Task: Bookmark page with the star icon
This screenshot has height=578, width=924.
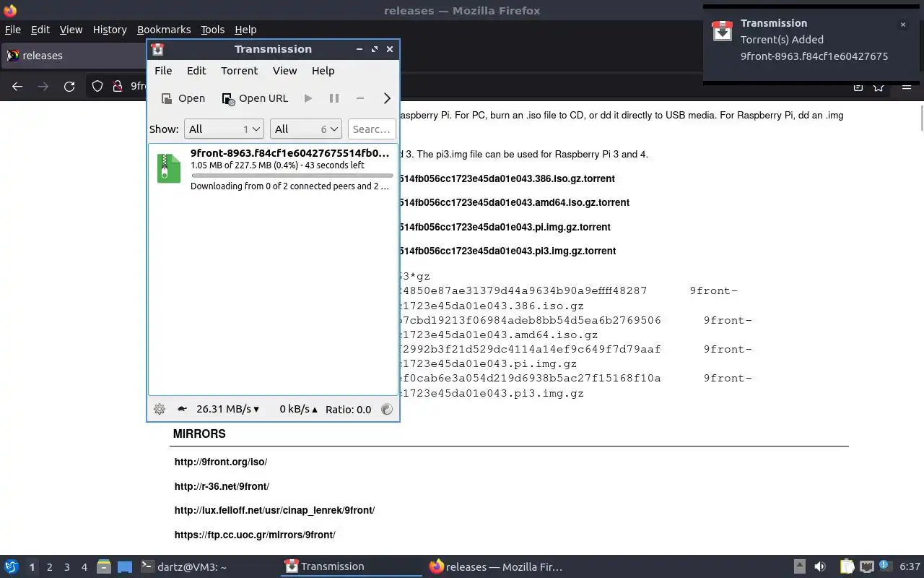Action: pos(879,86)
